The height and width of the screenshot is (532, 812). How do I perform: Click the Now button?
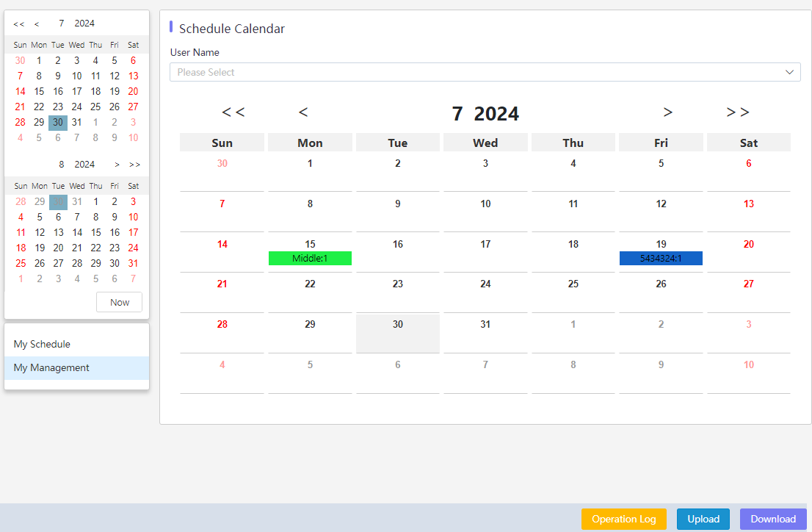tap(119, 302)
